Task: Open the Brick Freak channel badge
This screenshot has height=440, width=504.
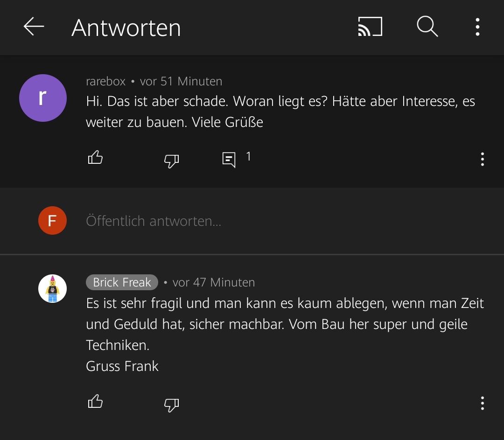Action: tap(122, 282)
